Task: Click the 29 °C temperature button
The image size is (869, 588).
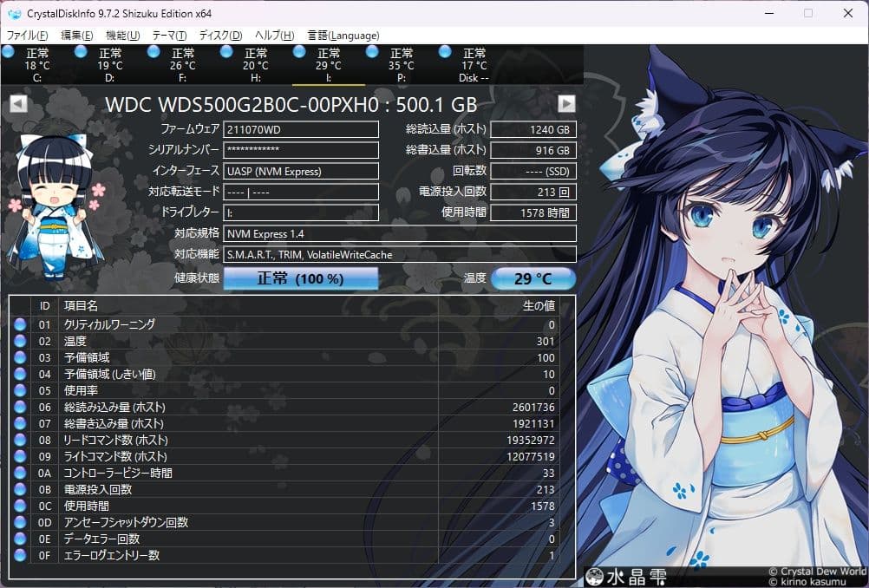Action: click(x=533, y=278)
